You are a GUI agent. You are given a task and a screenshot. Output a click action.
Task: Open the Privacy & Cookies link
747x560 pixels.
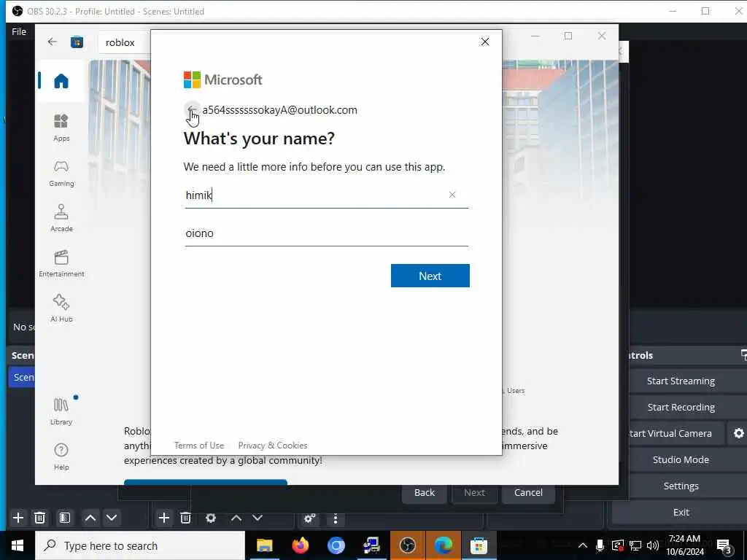[x=273, y=446]
